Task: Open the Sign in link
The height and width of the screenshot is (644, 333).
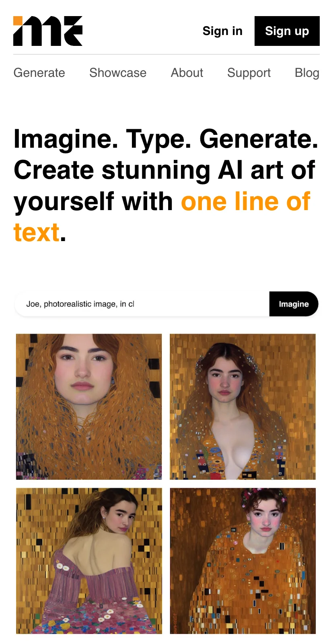Action: click(x=222, y=31)
